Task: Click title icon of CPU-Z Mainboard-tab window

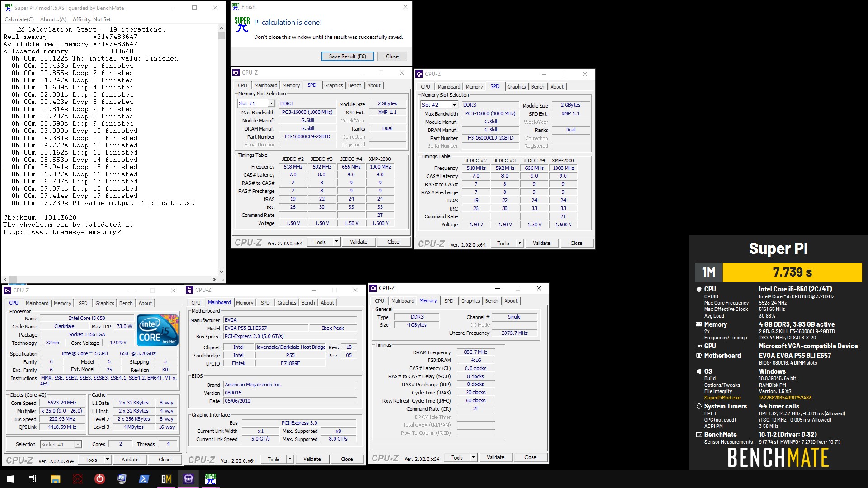Action: (189, 290)
